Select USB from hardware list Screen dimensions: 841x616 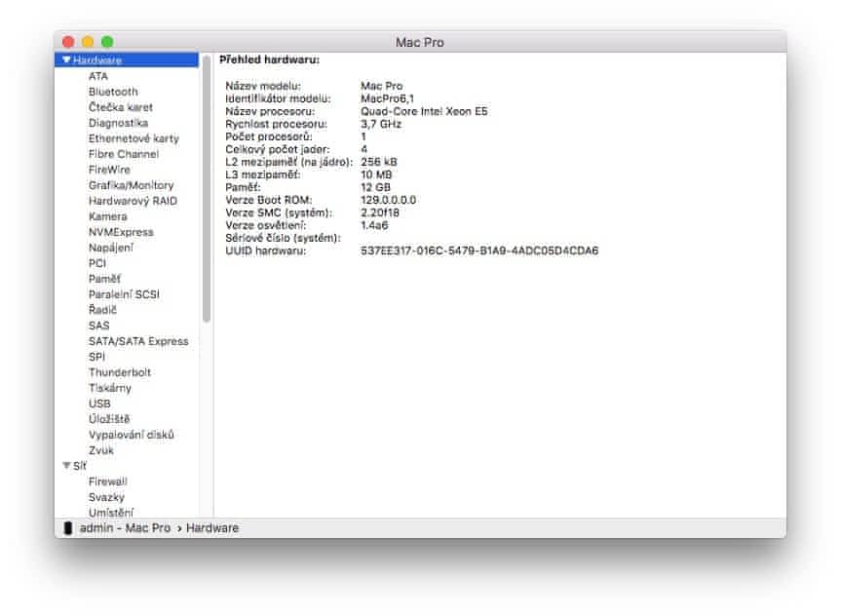(x=99, y=404)
